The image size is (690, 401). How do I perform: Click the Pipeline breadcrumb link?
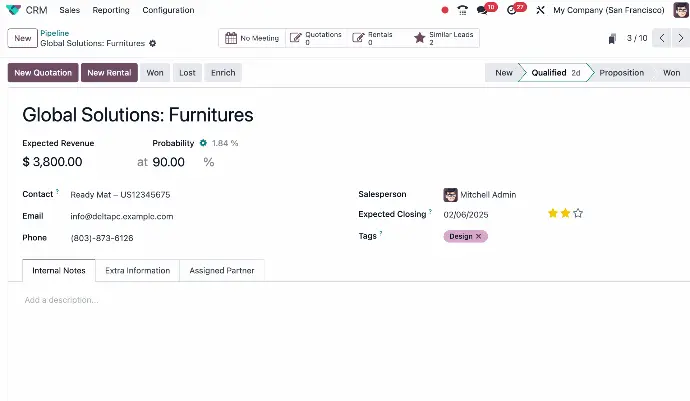54,33
